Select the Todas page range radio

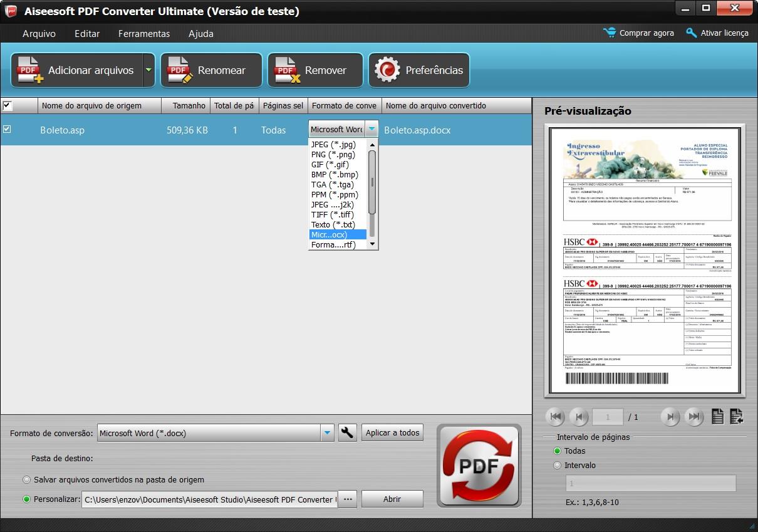tap(558, 451)
